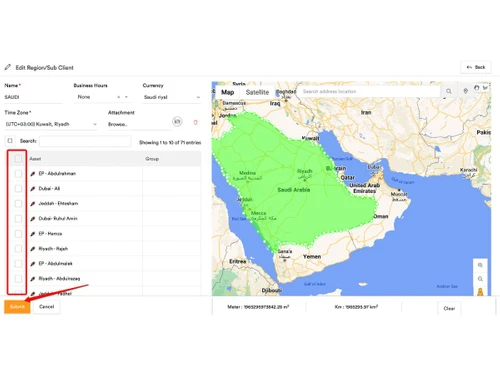Open the Business Hours dropdown arrow
The image size is (500, 375).
click(126, 97)
